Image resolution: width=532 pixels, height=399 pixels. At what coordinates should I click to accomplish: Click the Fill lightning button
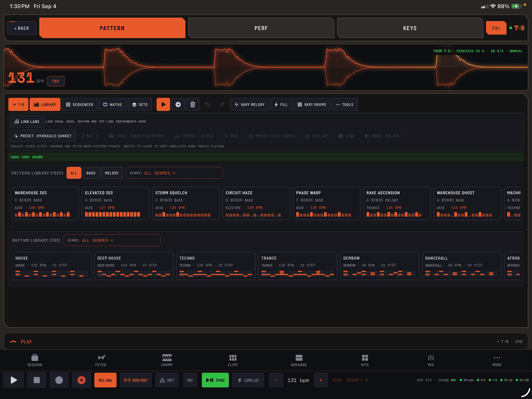click(x=281, y=104)
